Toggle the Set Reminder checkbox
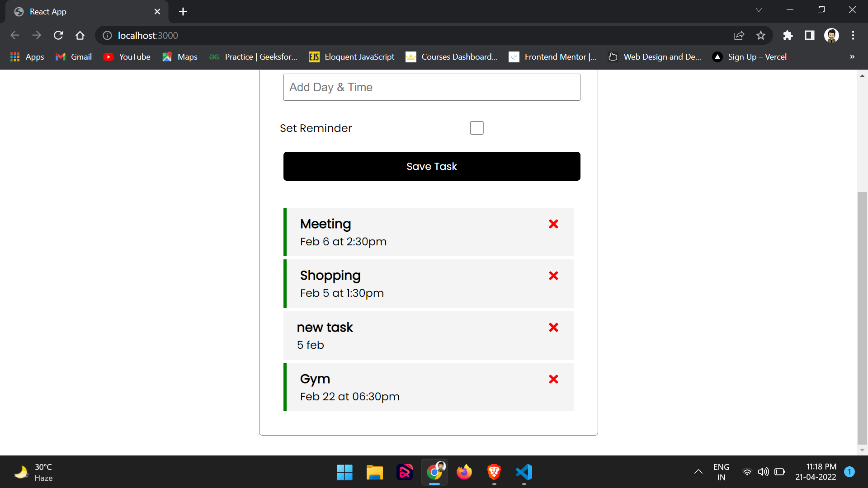868x488 pixels. 476,128
